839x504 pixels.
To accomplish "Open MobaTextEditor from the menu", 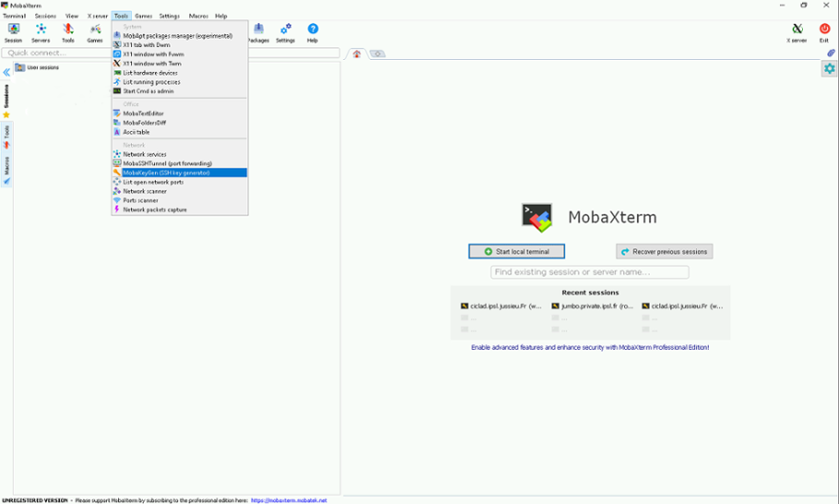I will point(180,113).
